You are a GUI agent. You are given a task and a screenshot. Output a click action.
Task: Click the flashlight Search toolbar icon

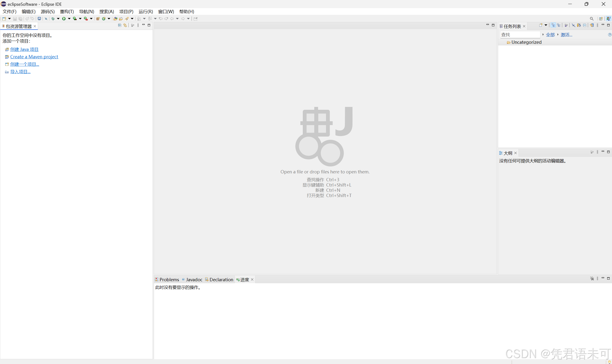coord(127,19)
